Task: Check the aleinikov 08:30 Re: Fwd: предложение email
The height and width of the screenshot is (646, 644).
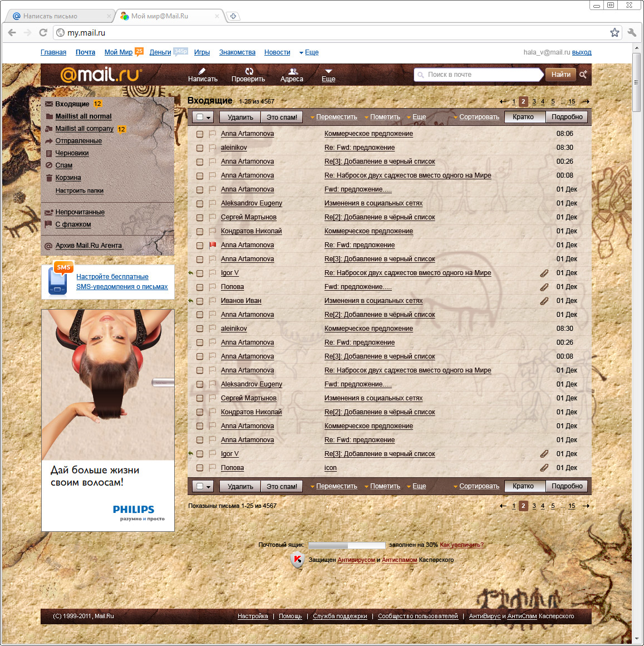Action: (x=200, y=148)
